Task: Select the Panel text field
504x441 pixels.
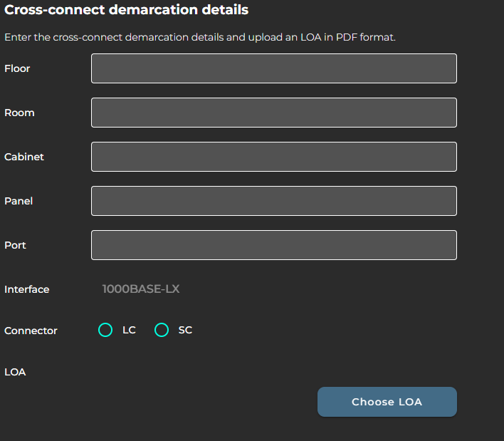Action: 273,201
